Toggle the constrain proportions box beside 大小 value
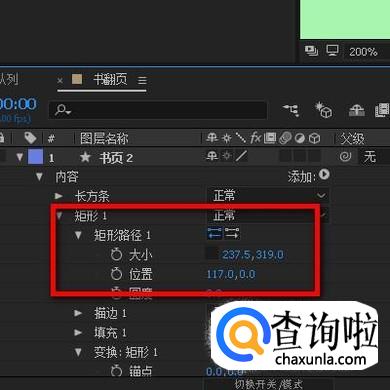Image resolution: width=390 pixels, height=390 pixels. pyautogui.click(x=212, y=254)
